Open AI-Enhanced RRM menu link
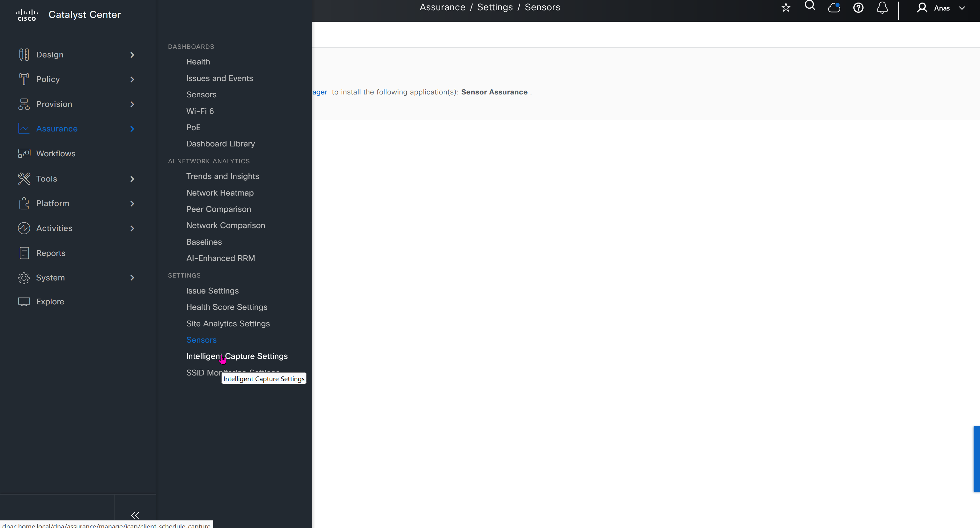The height and width of the screenshot is (528, 980). (220, 258)
